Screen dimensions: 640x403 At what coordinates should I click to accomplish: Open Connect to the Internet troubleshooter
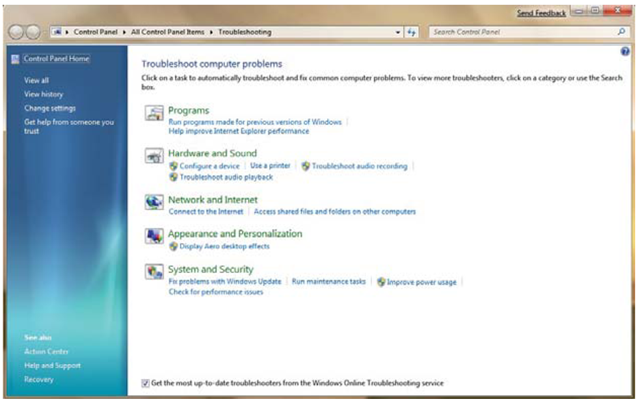207,212
